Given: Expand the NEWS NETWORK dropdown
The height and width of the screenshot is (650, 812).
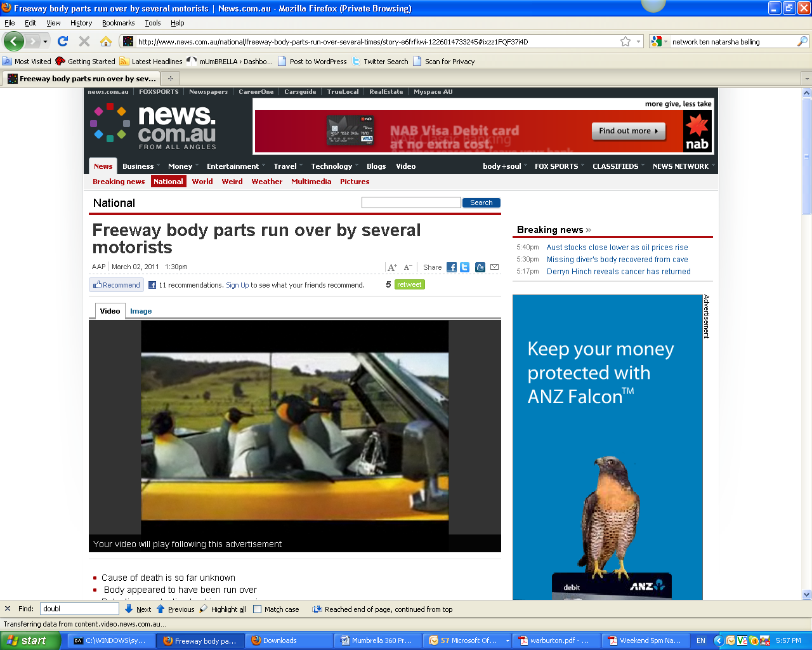Looking at the screenshot, I should pyautogui.click(x=713, y=166).
